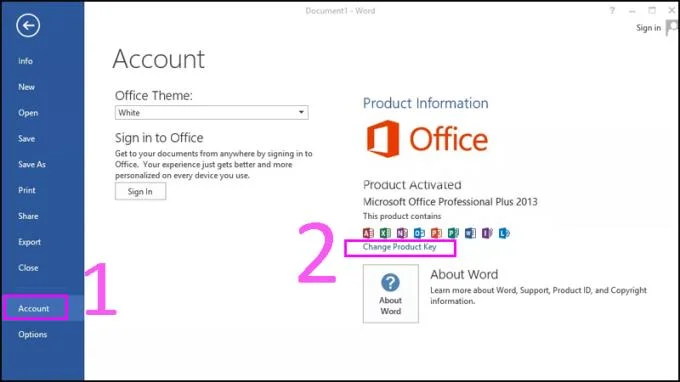The height and width of the screenshot is (382, 680).
Task: Open Options from the sidebar
Action: [33, 335]
